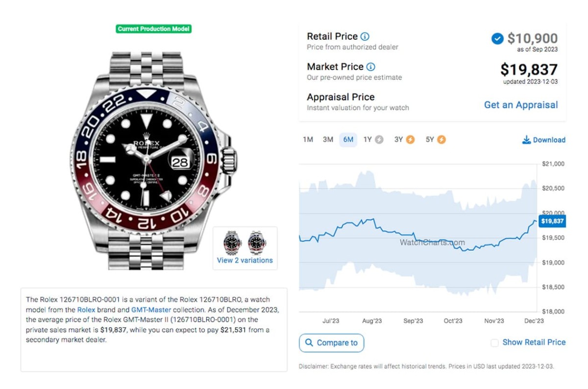
Task: Click the Compare to button
Action: click(331, 342)
